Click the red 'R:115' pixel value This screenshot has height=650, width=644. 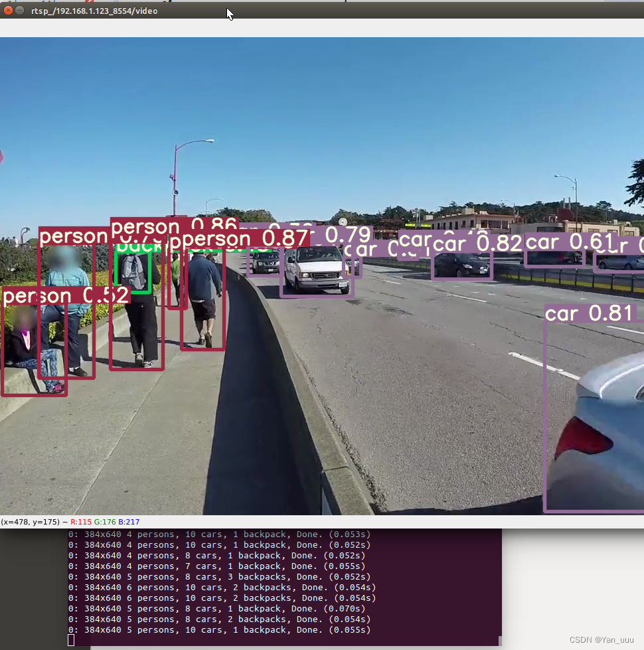click(x=81, y=522)
